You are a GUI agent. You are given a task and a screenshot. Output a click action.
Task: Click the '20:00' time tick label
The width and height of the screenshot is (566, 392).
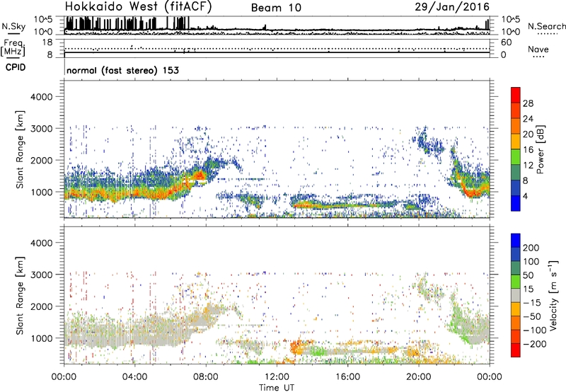click(418, 377)
